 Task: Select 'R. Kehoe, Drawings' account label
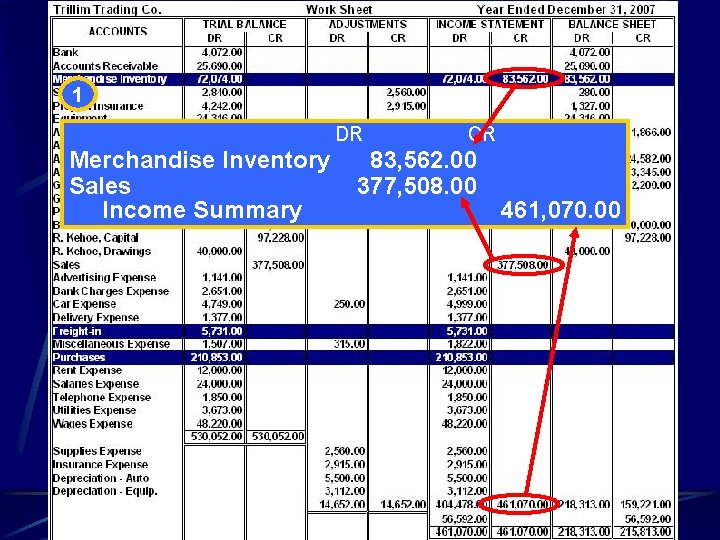pos(101,251)
